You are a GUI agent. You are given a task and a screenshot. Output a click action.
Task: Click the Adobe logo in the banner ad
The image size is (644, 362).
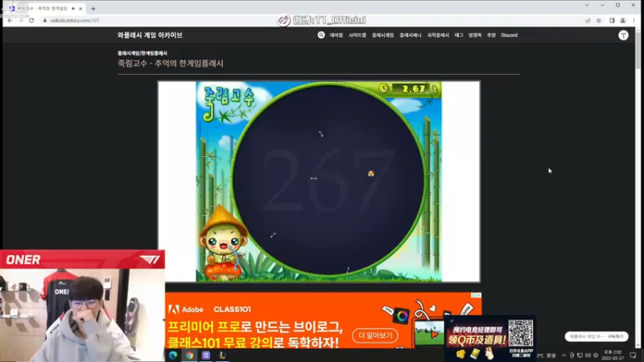click(x=186, y=310)
